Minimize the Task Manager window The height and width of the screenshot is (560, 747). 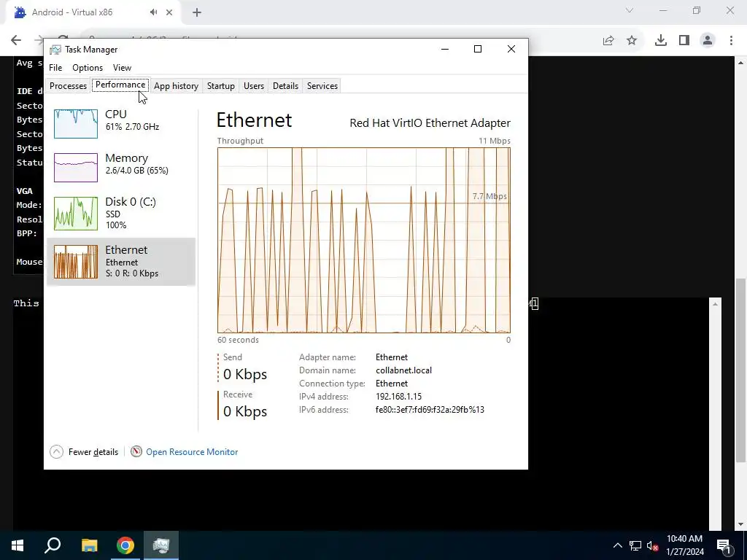[445, 49]
